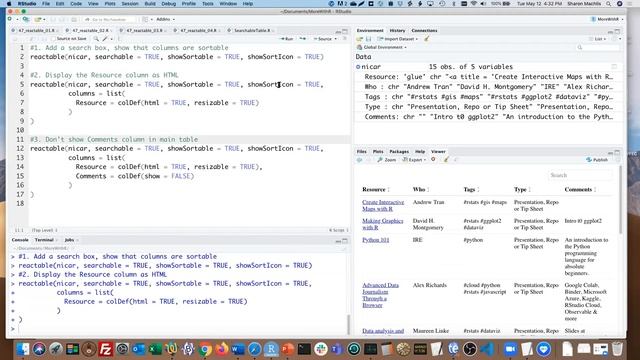The width and height of the screenshot is (640, 360).
Task: Open the Help pane tab
Action: (420, 151)
